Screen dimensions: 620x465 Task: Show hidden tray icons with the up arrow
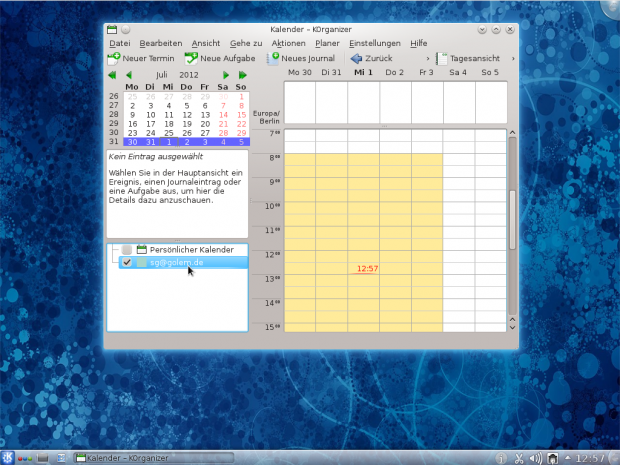pos(567,458)
